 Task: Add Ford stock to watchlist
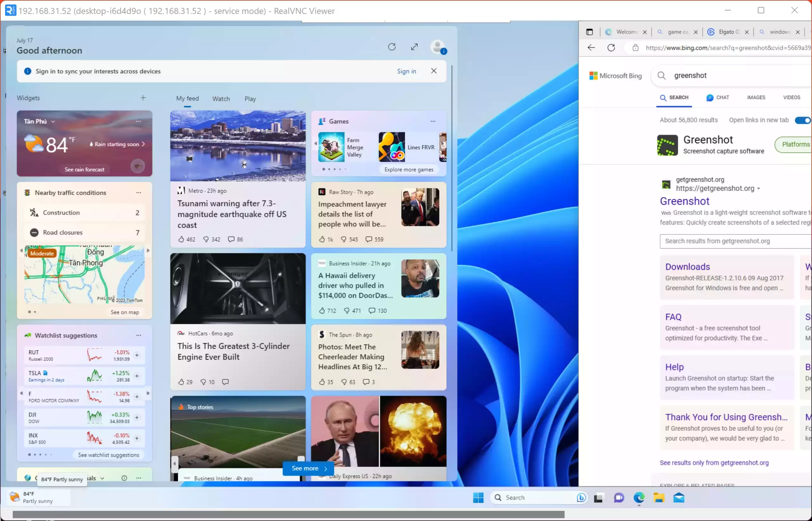(137, 397)
